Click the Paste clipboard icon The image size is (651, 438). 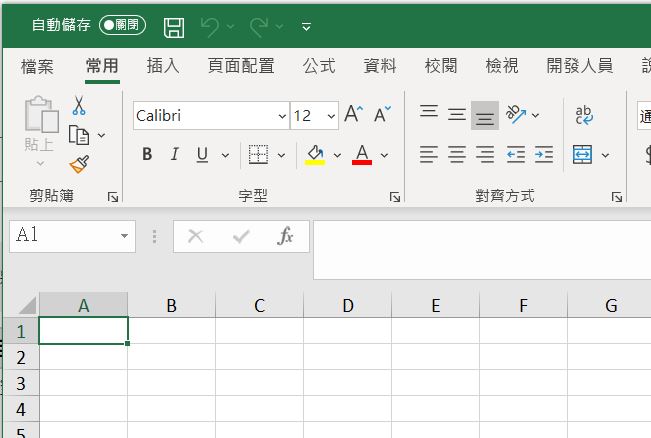42,114
